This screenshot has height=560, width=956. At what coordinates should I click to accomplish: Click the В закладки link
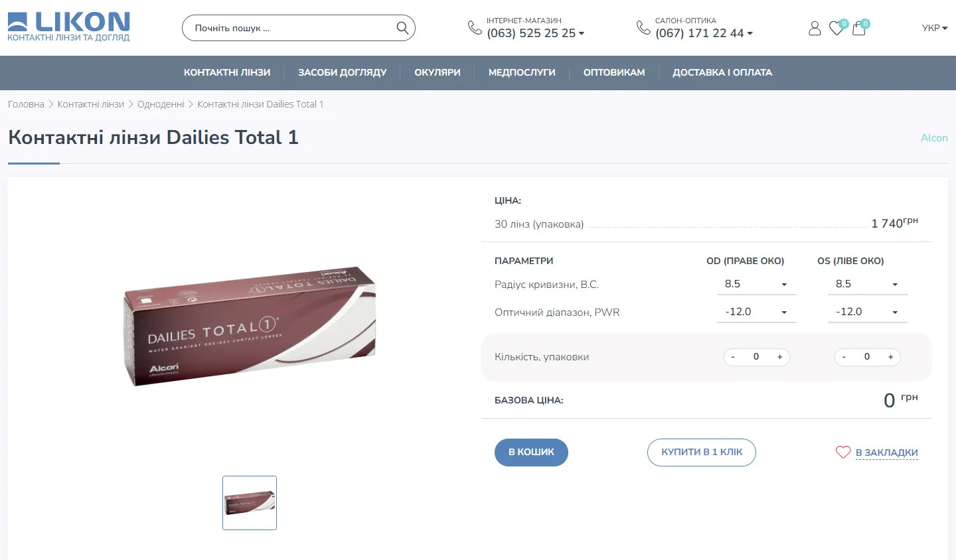pos(887,453)
